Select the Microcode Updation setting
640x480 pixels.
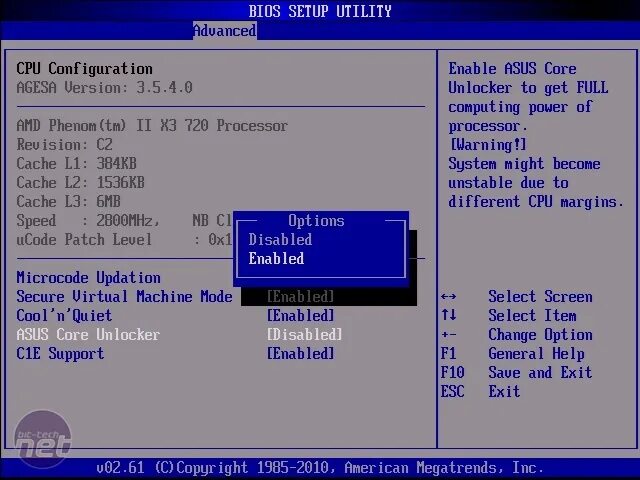tap(89, 278)
